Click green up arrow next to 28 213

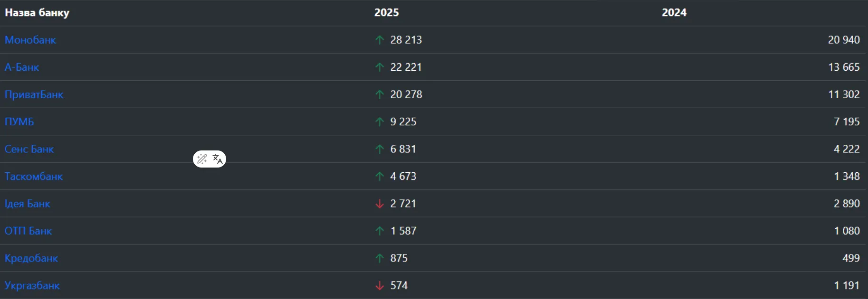[380, 40]
